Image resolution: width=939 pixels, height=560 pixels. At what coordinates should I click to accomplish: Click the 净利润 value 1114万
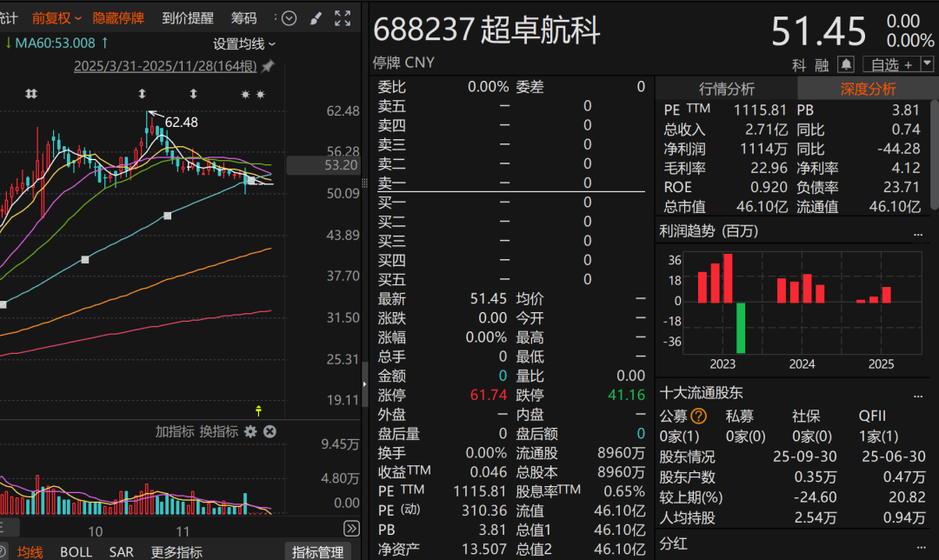764,150
